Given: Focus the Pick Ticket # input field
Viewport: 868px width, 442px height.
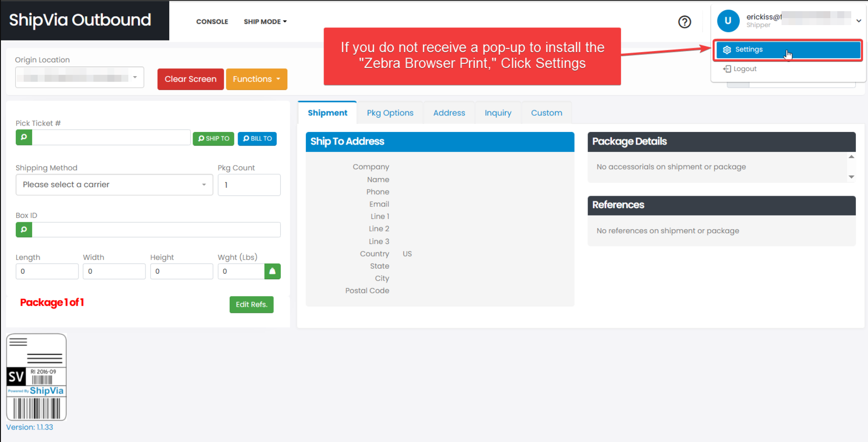Looking at the screenshot, I should (x=111, y=138).
